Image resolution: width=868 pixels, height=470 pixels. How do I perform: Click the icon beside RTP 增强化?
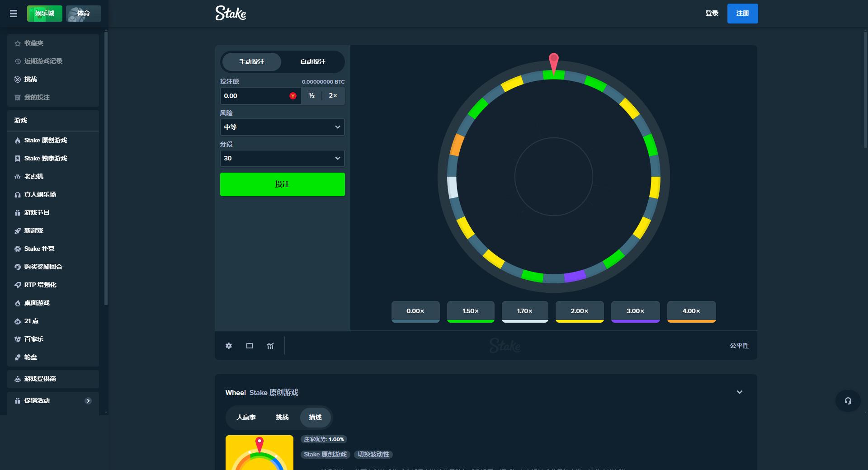18,285
